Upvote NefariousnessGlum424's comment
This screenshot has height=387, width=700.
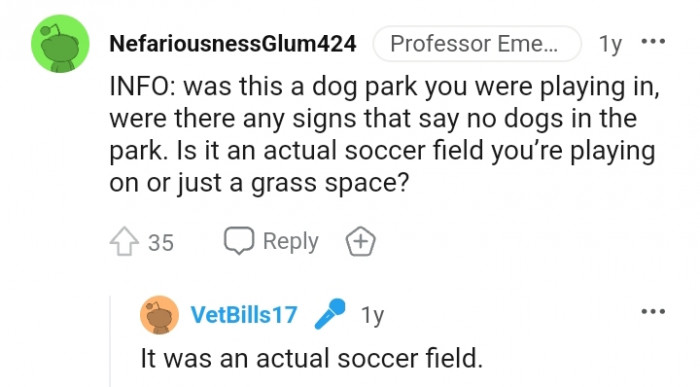click(x=124, y=241)
